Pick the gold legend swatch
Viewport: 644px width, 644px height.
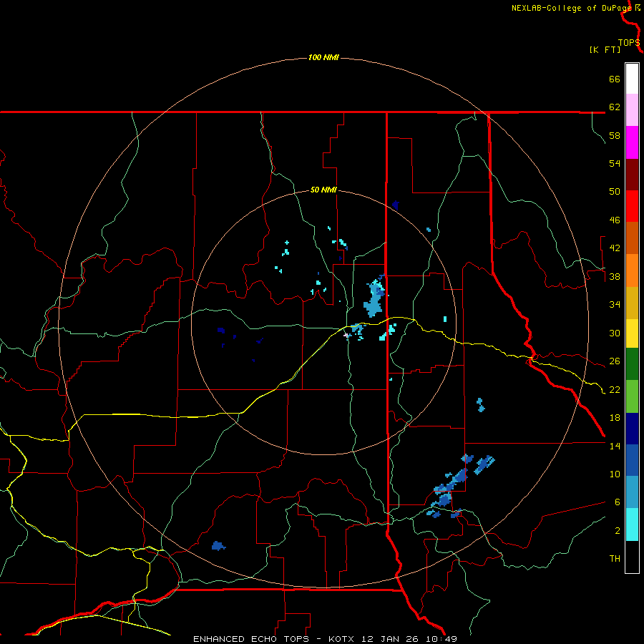632,303
